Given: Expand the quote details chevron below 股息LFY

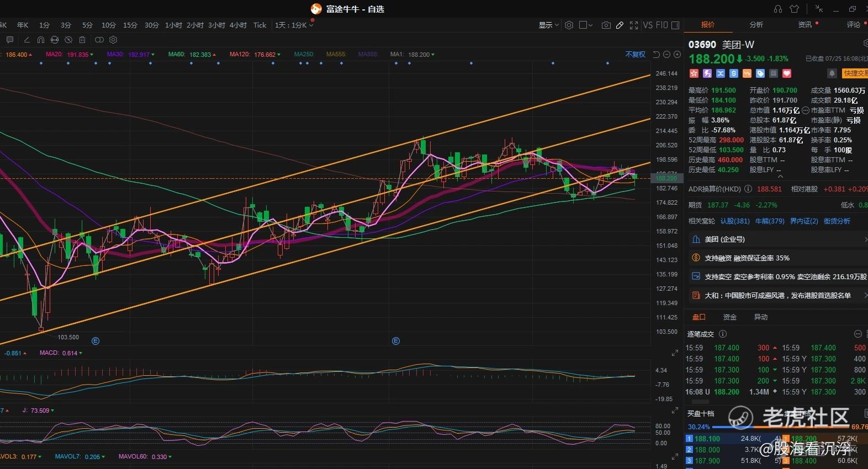Looking at the screenshot, I should (780, 177).
